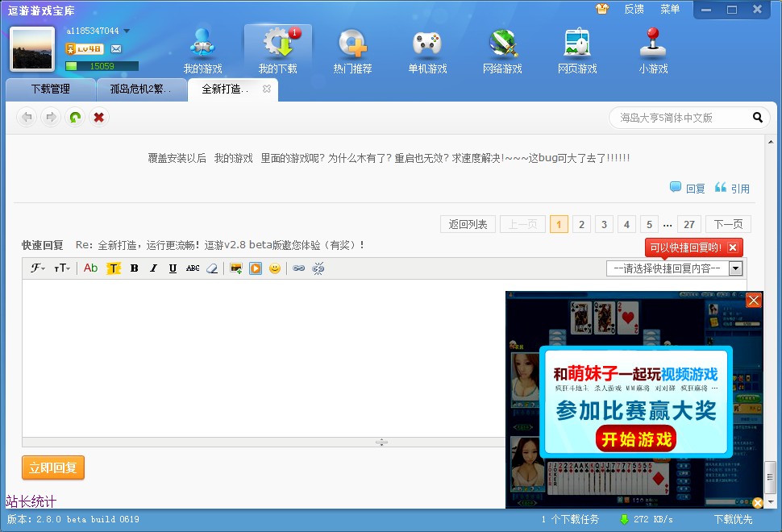Click the user avatar thumbnail
This screenshot has height=532, width=782.
click(x=32, y=49)
